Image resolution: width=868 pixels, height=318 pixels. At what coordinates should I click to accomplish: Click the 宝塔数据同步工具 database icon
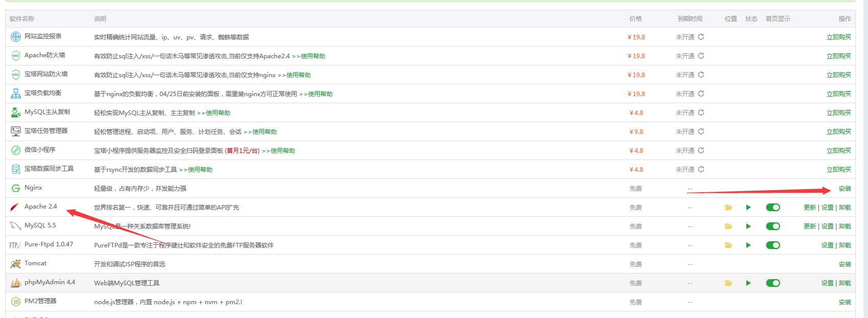point(16,169)
